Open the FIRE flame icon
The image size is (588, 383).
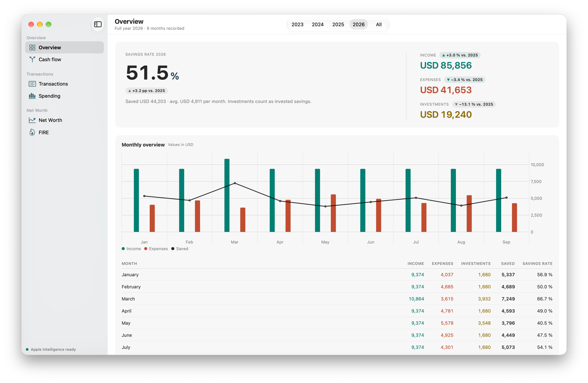click(32, 133)
